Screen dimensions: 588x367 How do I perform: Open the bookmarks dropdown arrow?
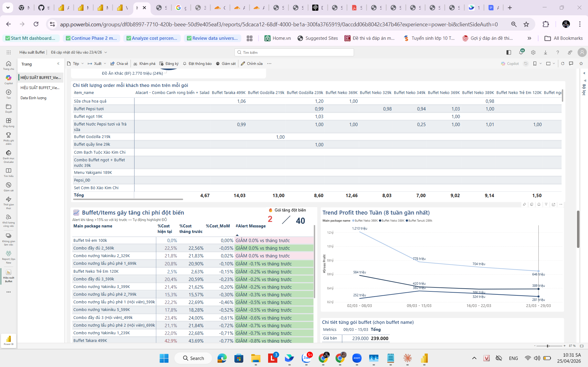coord(541,64)
